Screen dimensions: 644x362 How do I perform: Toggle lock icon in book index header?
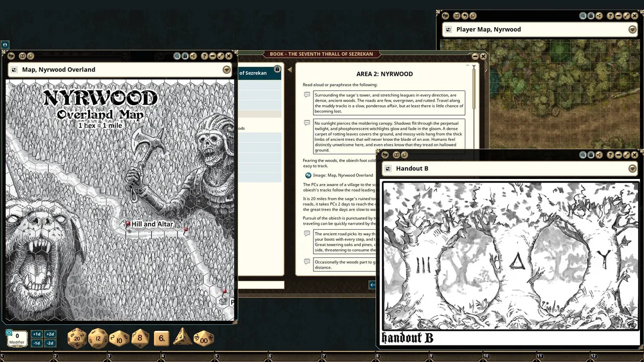pyautogui.click(x=277, y=69)
